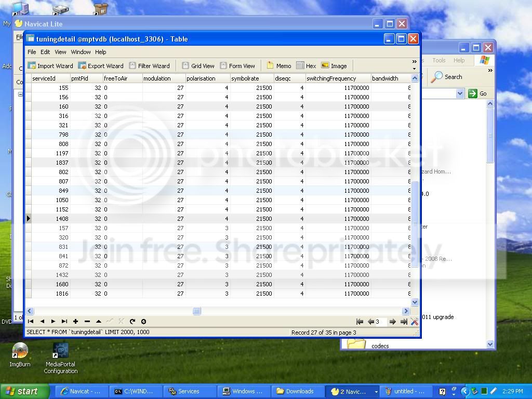Image resolution: width=532 pixels, height=399 pixels.
Task: Expand toolbar overflow chevron in Explorer window
Action: tap(490, 71)
